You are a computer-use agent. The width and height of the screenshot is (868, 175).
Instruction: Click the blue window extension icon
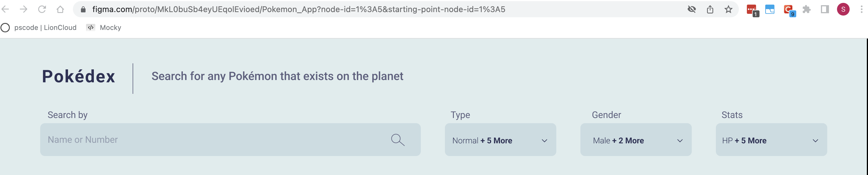tap(770, 9)
